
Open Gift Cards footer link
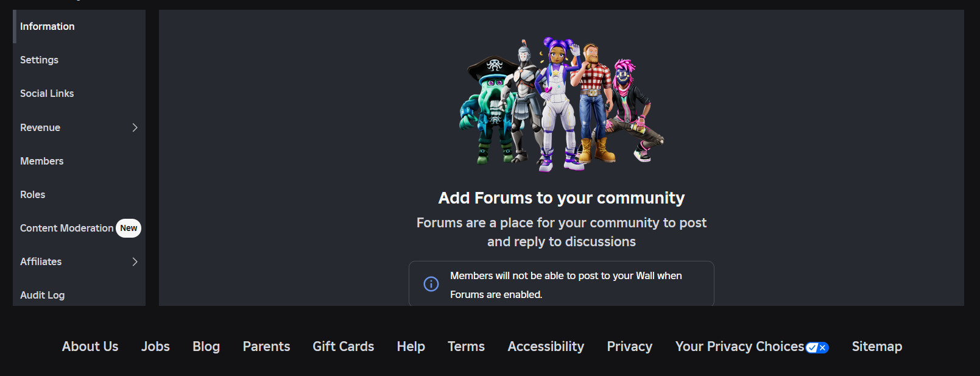click(x=344, y=346)
